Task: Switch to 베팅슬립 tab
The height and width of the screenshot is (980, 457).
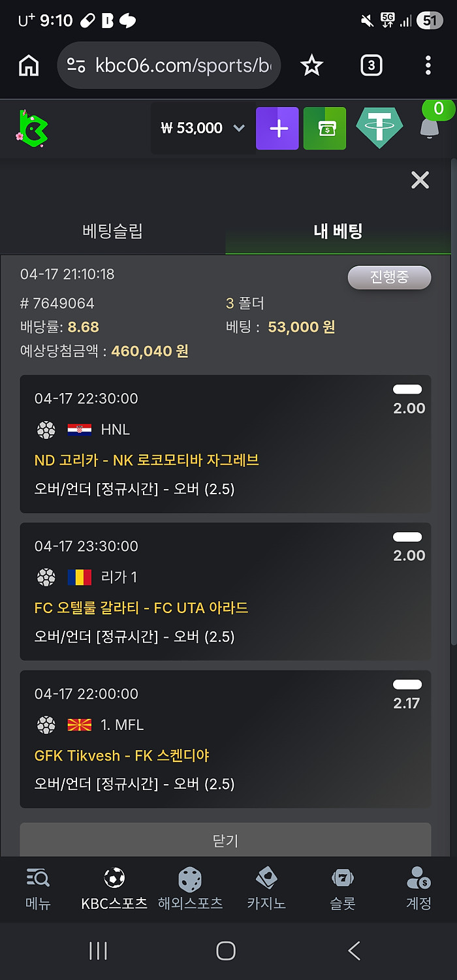Action: 112,231
